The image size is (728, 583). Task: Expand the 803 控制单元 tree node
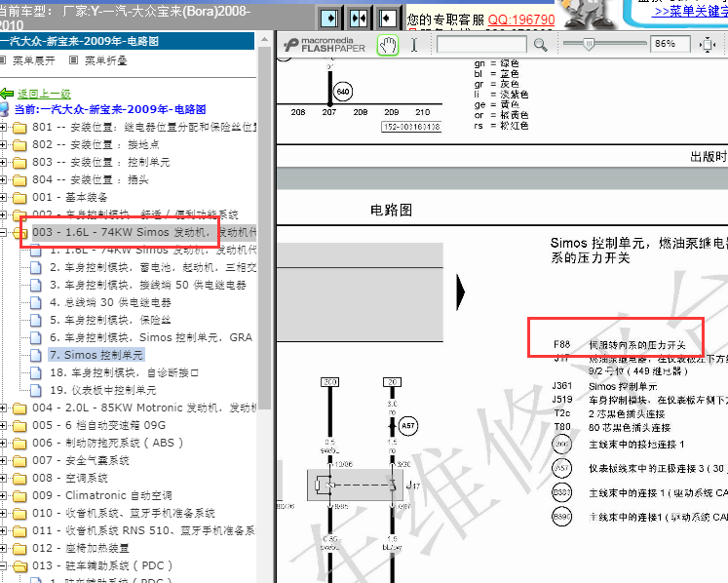pyautogui.click(x=3, y=162)
